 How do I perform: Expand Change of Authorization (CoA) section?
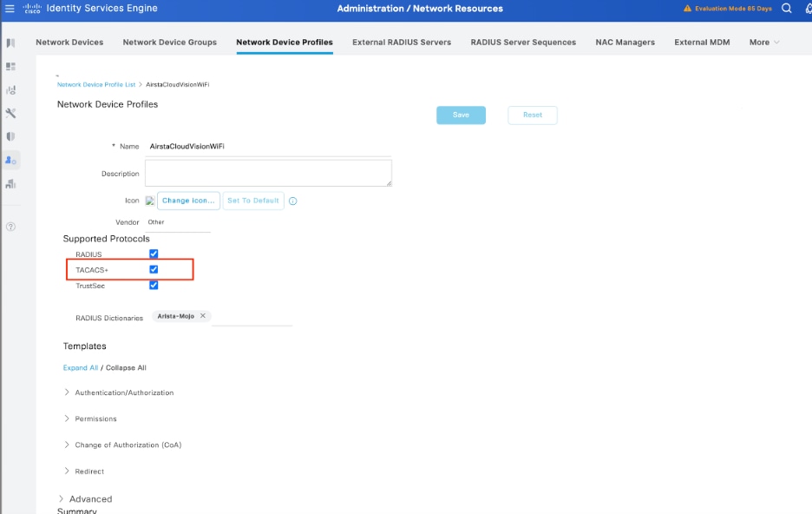click(67, 445)
